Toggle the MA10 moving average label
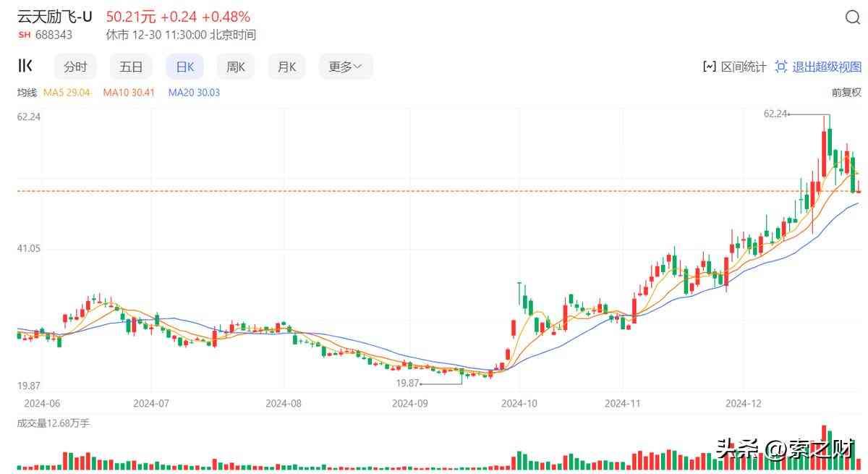Viewport: 868px width, 474px height. coord(129,93)
